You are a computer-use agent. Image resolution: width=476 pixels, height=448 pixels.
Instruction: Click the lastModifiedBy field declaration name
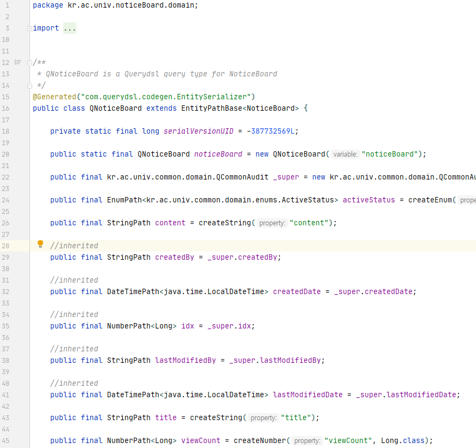point(185,360)
